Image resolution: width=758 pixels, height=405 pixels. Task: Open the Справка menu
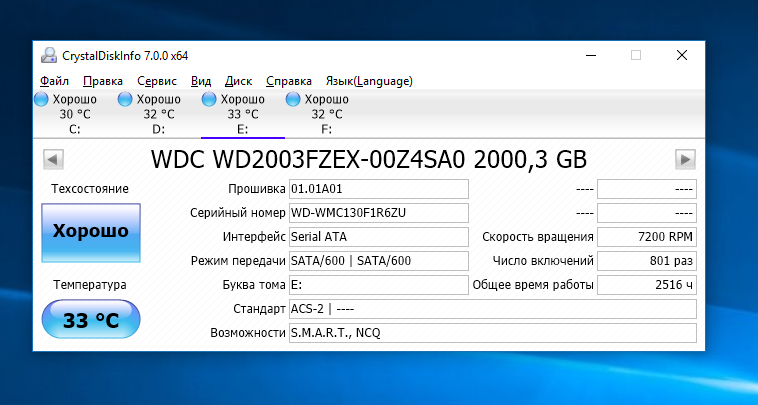tap(289, 81)
